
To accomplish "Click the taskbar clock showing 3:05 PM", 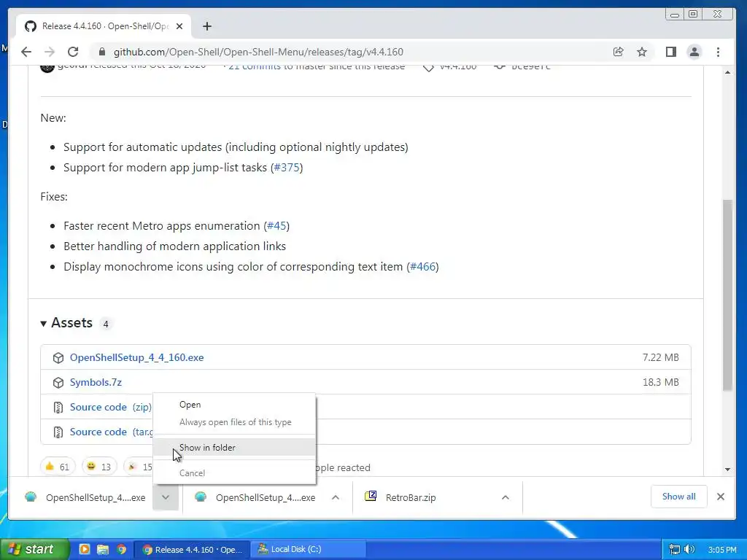I will (721, 550).
